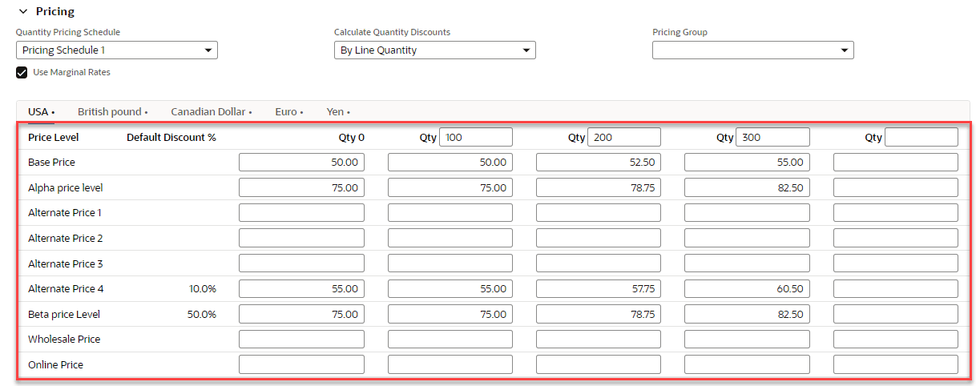980x386 pixels.
Task: Click the Wholesale Price row label
Action: [x=64, y=340]
